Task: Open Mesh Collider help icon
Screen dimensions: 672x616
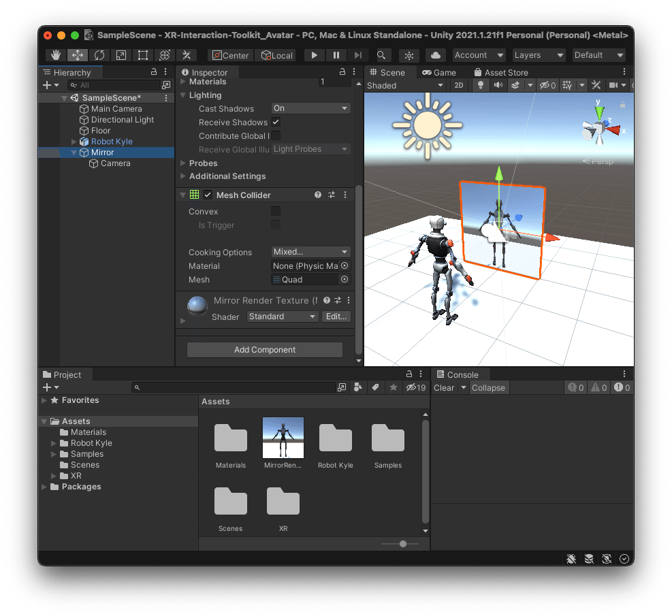Action: pyautogui.click(x=317, y=195)
